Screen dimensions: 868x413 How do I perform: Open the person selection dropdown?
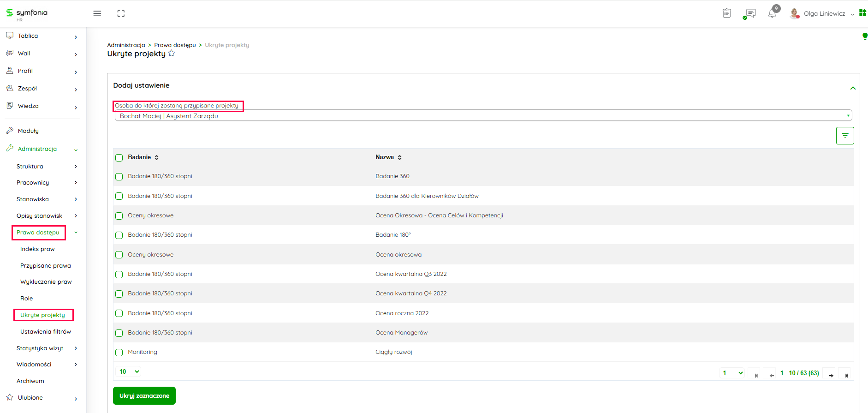(x=482, y=116)
